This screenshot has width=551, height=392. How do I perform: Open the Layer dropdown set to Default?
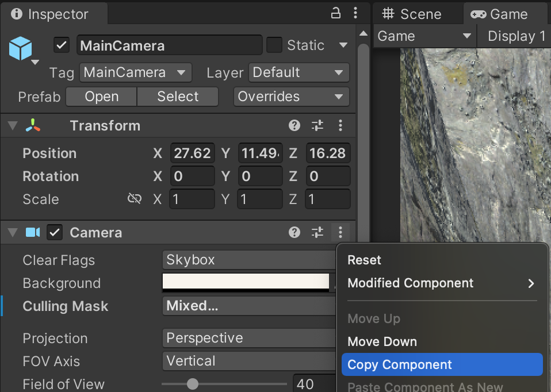pos(299,73)
